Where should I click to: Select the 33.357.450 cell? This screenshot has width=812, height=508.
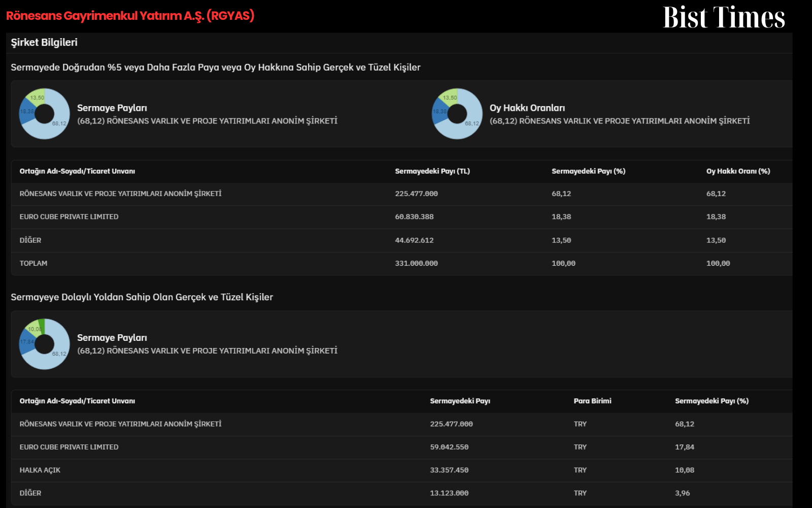point(449,470)
